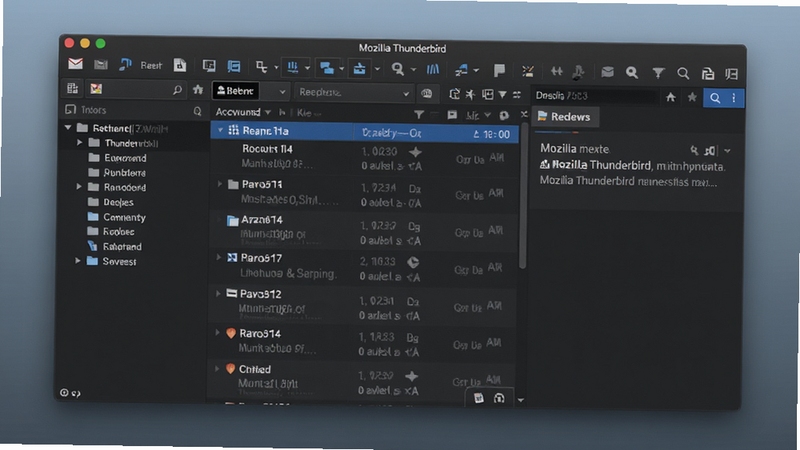800x450 pixels.
Task: Expand the Raro517 thread
Action: (x=219, y=257)
